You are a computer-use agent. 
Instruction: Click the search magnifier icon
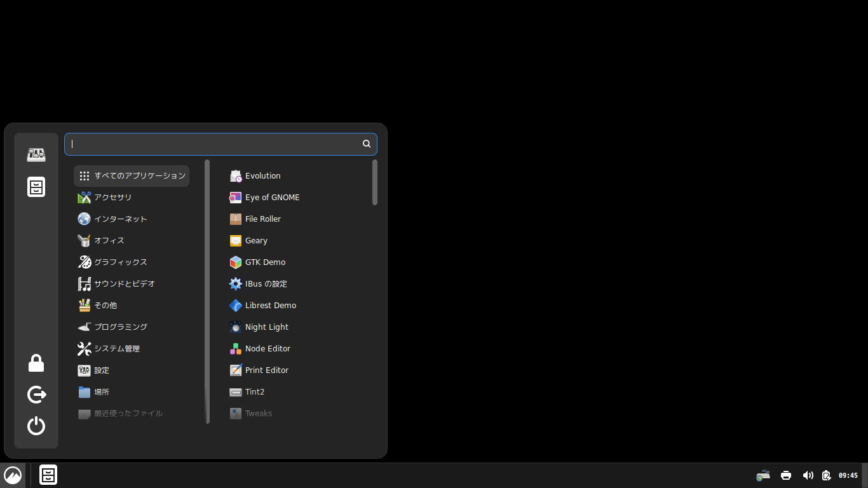coord(367,144)
